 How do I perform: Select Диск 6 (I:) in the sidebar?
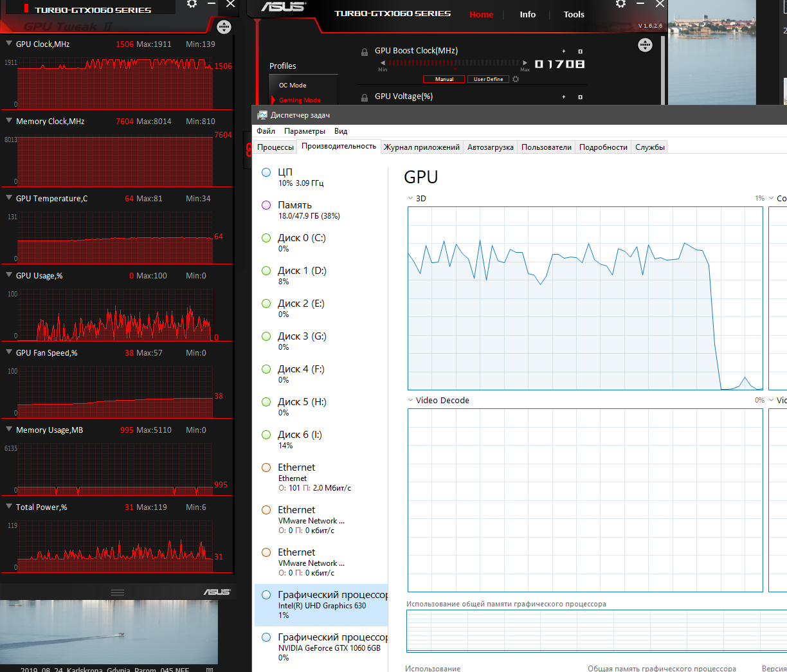pyautogui.click(x=321, y=440)
